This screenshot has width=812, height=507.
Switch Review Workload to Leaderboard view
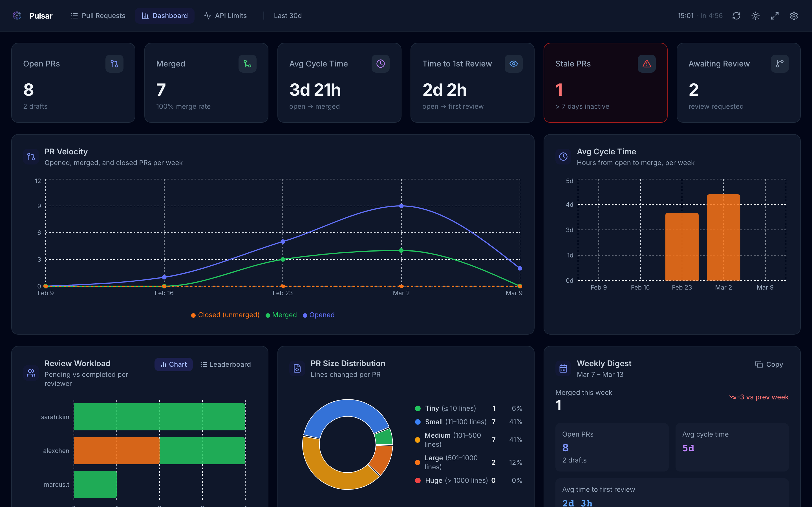[226, 364]
